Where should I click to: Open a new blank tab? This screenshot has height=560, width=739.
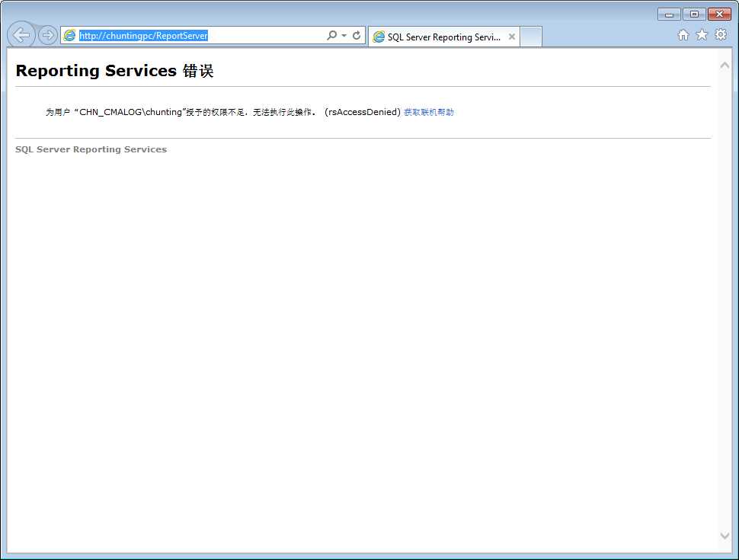(531, 37)
